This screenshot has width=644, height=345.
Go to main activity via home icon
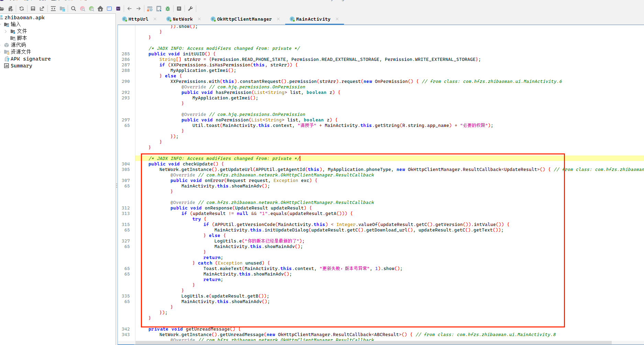pos(100,9)
